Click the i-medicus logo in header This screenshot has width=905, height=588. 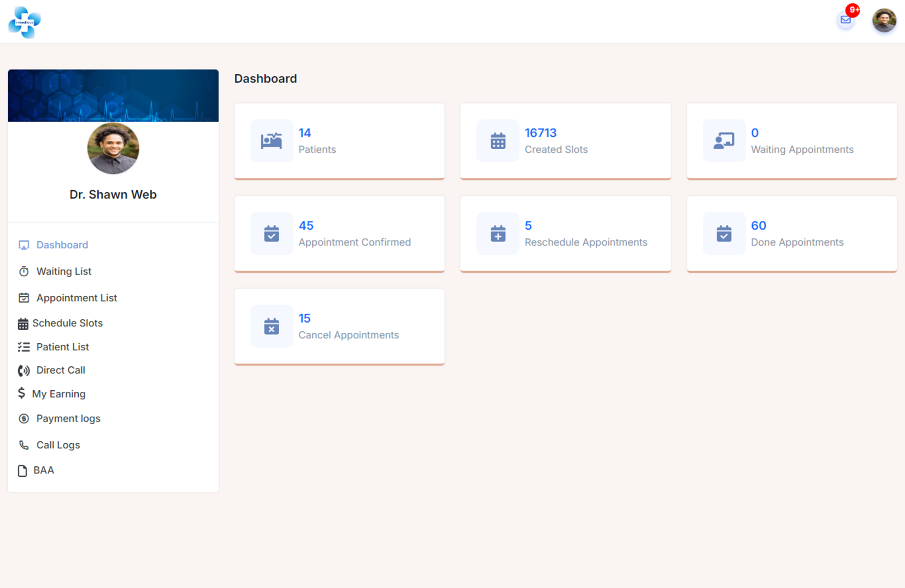[24, 22]
